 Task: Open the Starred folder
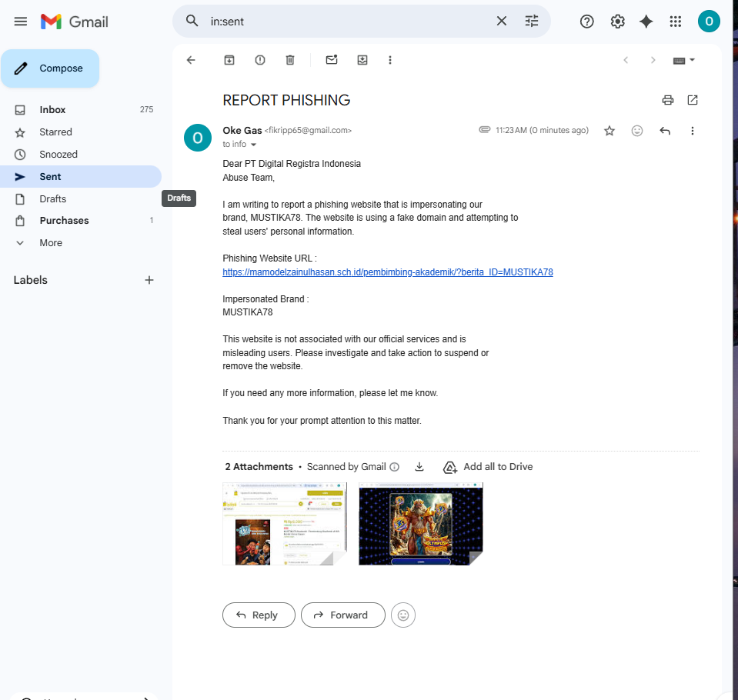[x=81, y=132]
